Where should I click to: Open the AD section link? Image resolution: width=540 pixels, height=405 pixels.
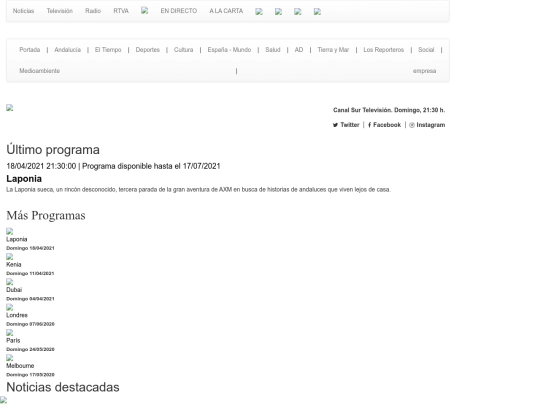pos(299,50)
